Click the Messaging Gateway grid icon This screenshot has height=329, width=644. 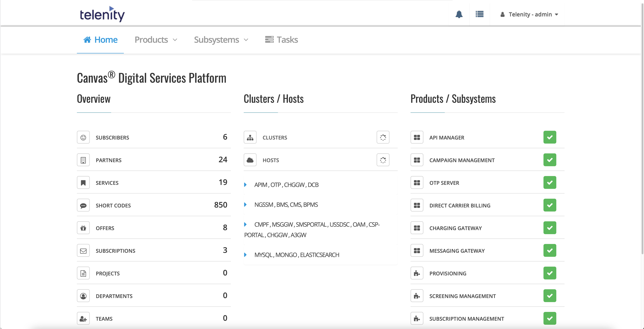coord(417,251)
